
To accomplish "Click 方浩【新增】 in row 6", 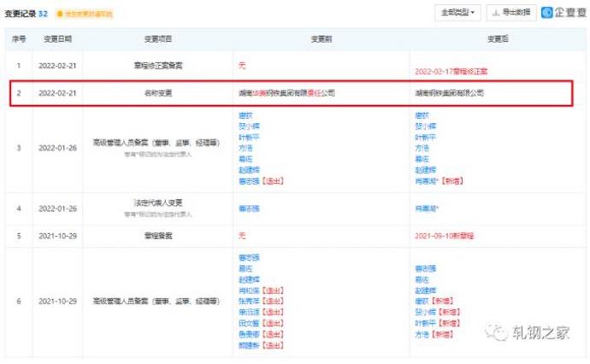I will pos(434,335).
